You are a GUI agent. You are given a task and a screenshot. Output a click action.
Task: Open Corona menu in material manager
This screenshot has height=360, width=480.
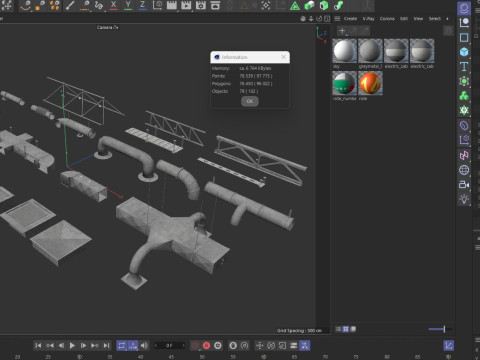coord(387,19)
